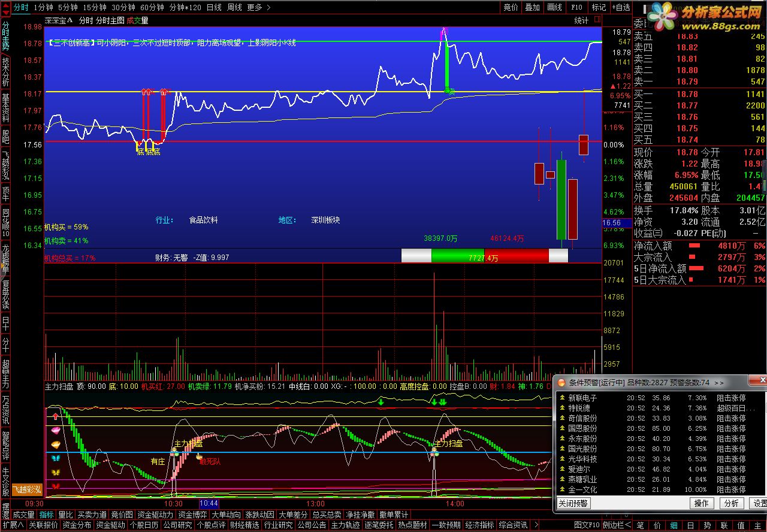The height and width of the screenshot is (532, 767).
Task: Select the 30分钟 chart period
Action: click(x=123, y=7)
